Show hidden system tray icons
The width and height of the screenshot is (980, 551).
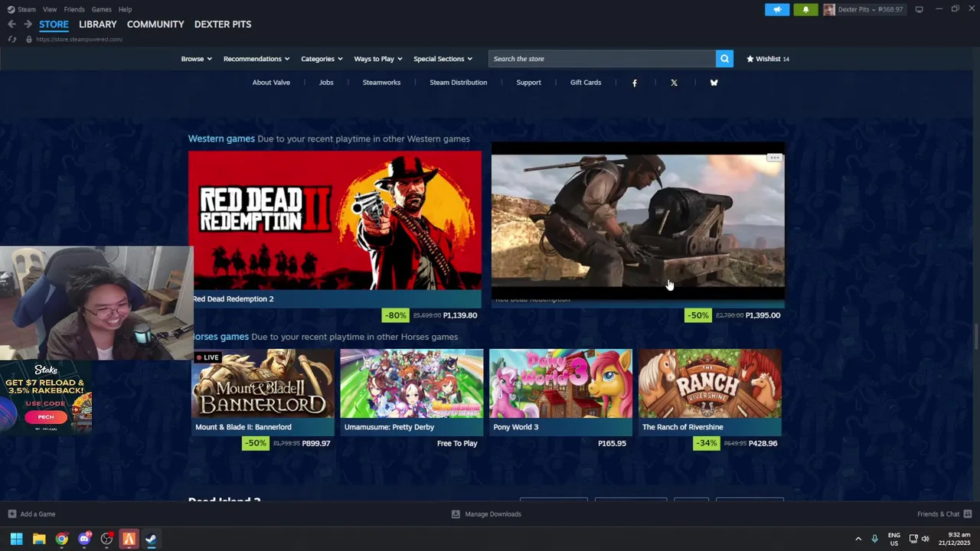point(858,539)
